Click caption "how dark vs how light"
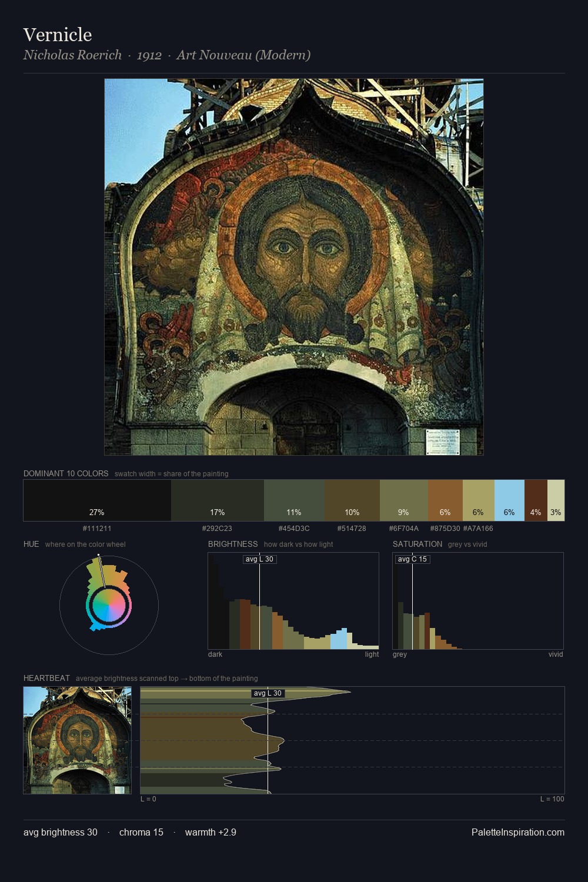 [298, 544]
